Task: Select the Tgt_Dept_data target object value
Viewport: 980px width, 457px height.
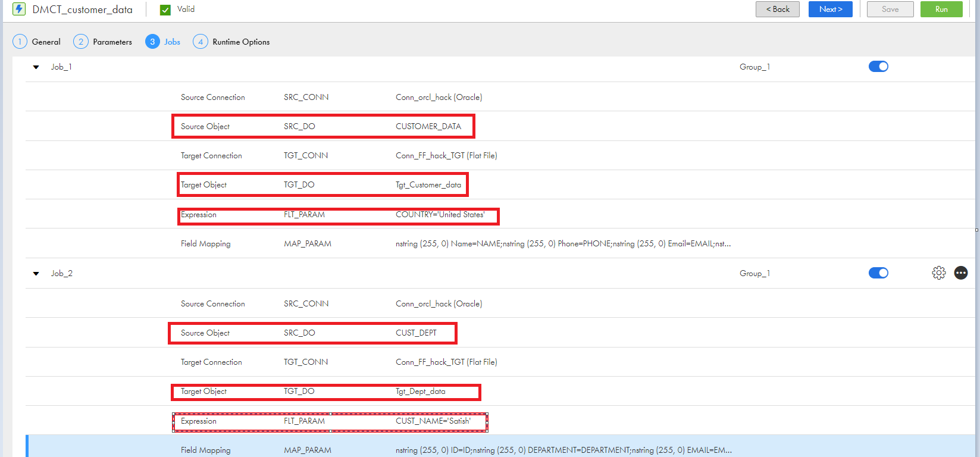Action: tap(420, 391)
